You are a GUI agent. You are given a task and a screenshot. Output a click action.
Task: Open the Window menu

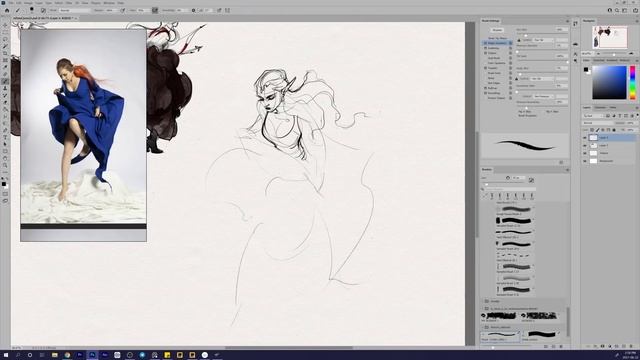pyautogui.click(x=109, y=3)
